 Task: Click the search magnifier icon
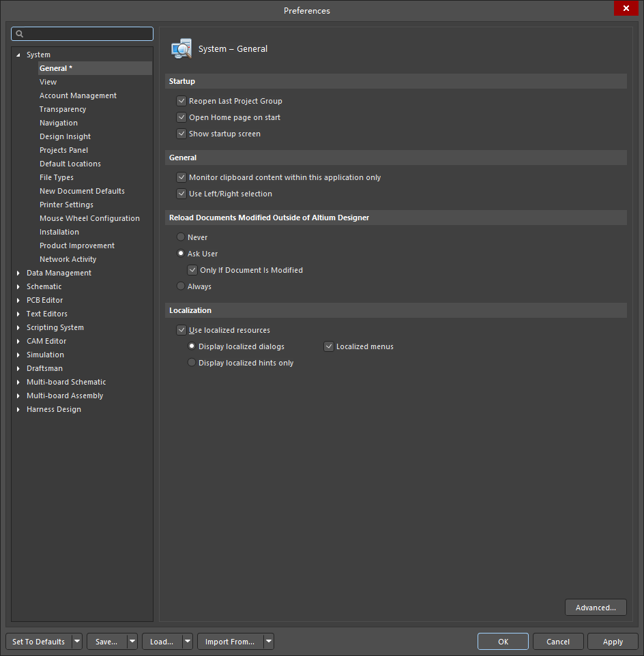(x=19, y=34)
